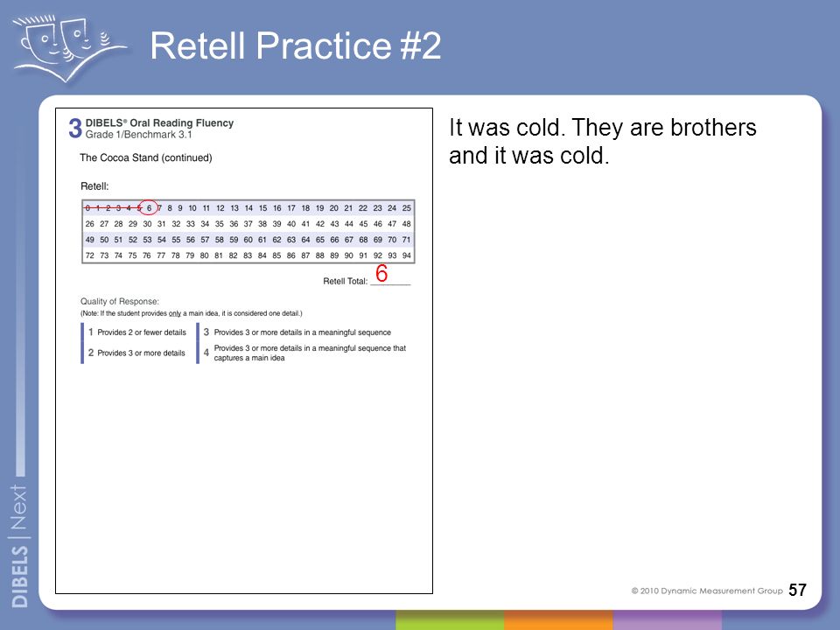Click number 26 in the retell grid

tap(89, 224)
